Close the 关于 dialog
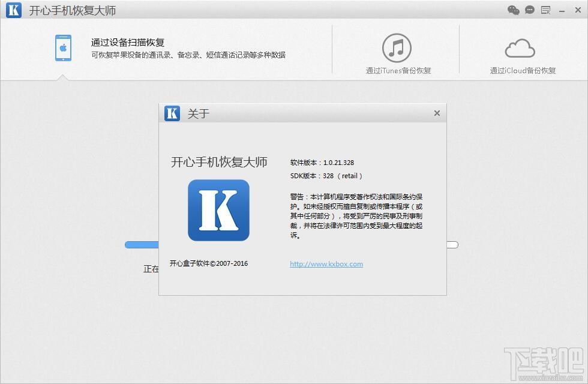This screenshot has width=588, height=384. click(437, 113)
